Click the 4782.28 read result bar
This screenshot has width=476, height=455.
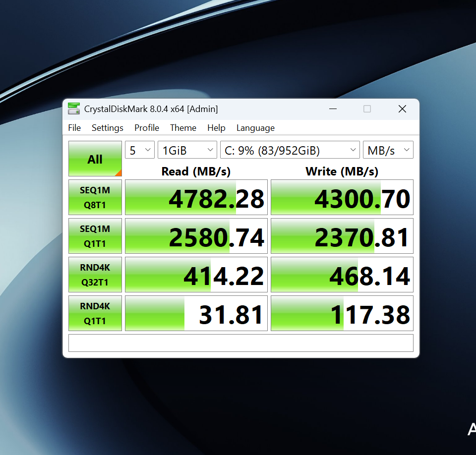click(196, 197)
